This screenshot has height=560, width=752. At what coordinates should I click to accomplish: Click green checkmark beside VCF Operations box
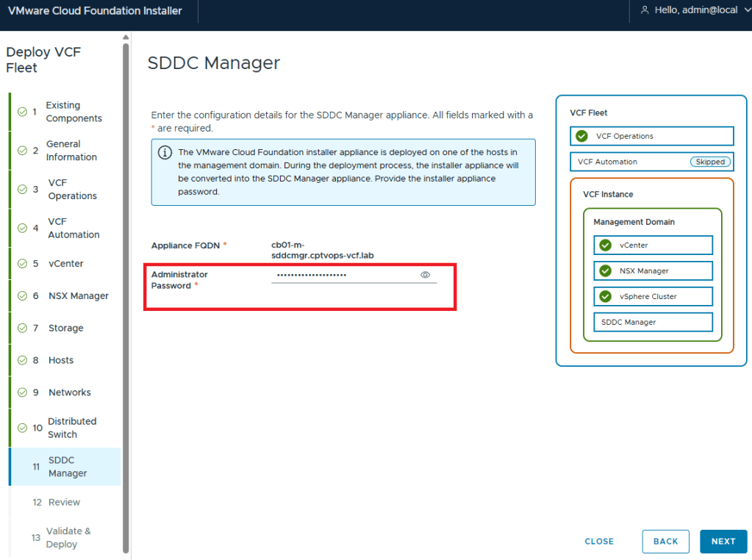click(x=581, y=136)
